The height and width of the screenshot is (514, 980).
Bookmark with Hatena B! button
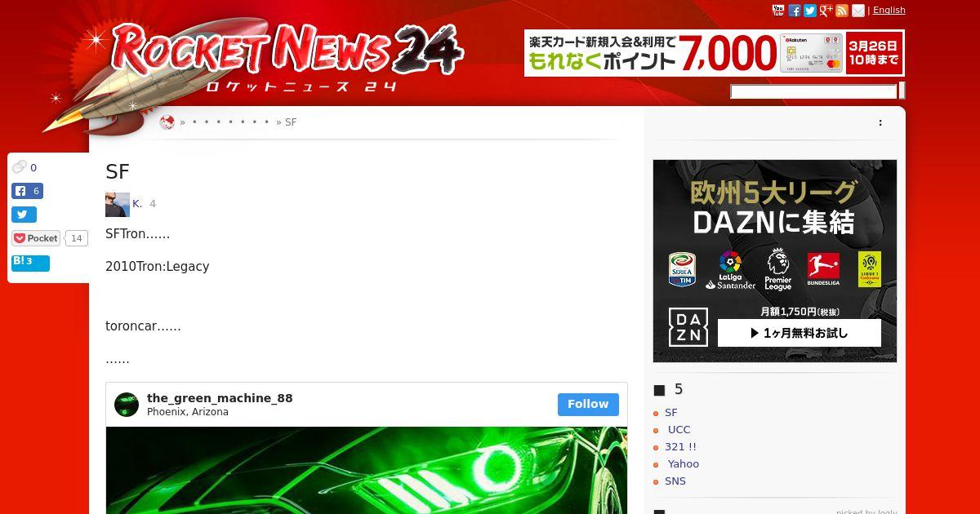(x=30, y=263)
